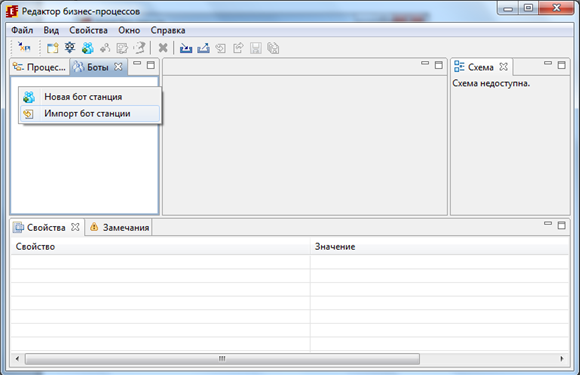This screenshot has width=580, height=375.
Task: Click the new project toolbar icon
Action: click(52, 48)
